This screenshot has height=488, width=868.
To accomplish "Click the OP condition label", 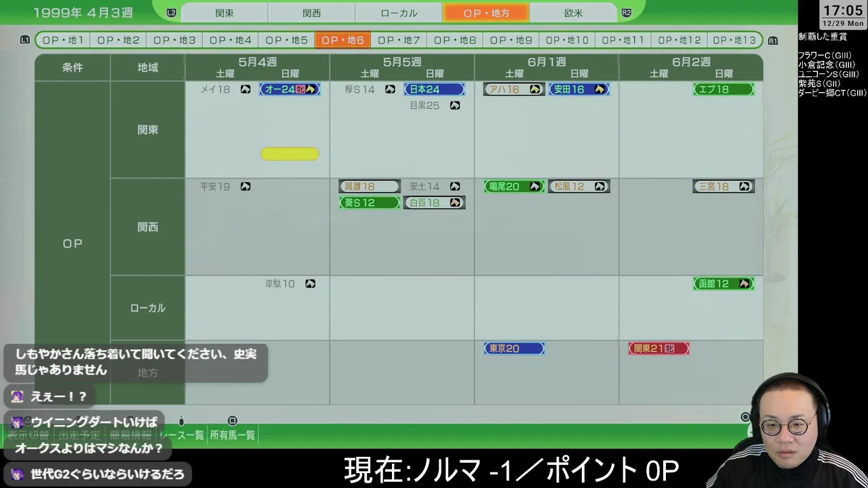I will [73, 243].
